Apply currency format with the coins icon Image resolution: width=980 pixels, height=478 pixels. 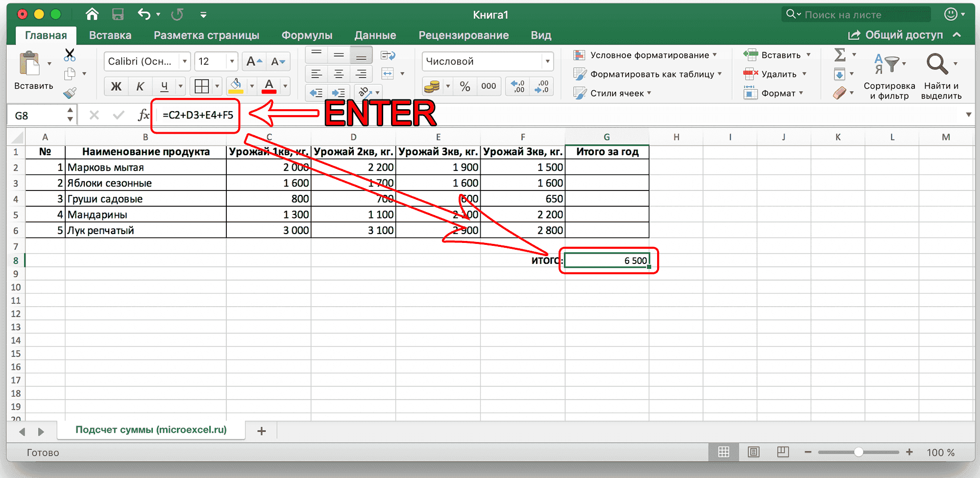coord(433,86)
